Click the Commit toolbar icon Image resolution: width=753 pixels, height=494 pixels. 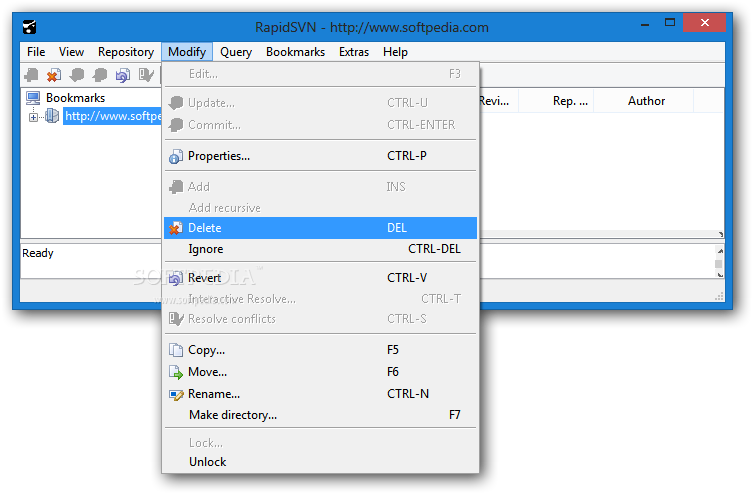tap(100, 75)
